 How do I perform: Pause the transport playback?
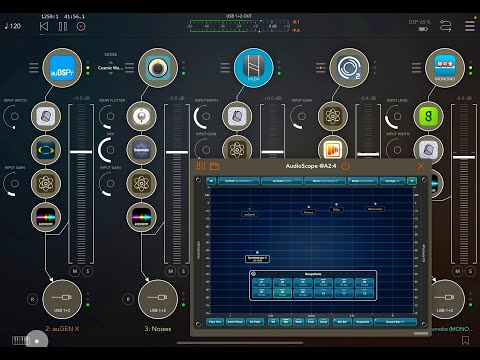pyautogui.click(x=63, y=26)
